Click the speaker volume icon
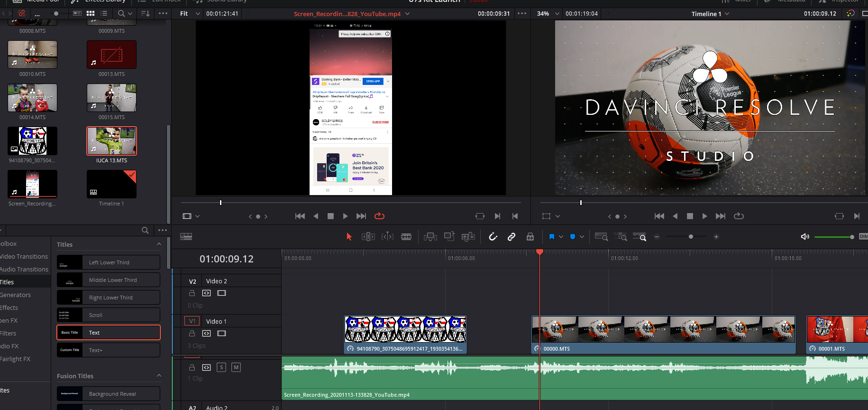This screenshot has height=410, width=868. tap(804, 237)
